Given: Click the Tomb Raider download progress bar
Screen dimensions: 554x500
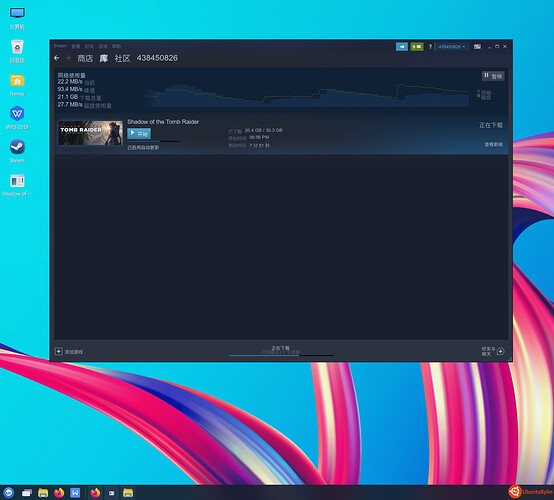Looking at the screenshot, I should point(153,141).
